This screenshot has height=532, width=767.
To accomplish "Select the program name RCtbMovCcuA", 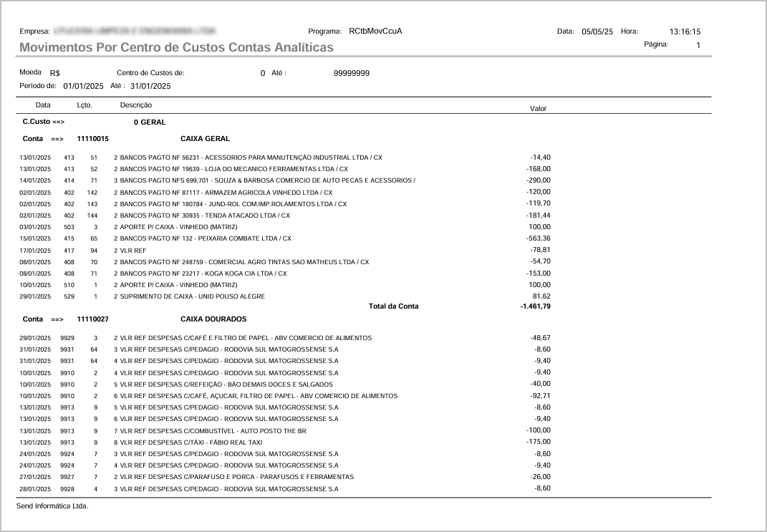I will [x=375, y=32].
